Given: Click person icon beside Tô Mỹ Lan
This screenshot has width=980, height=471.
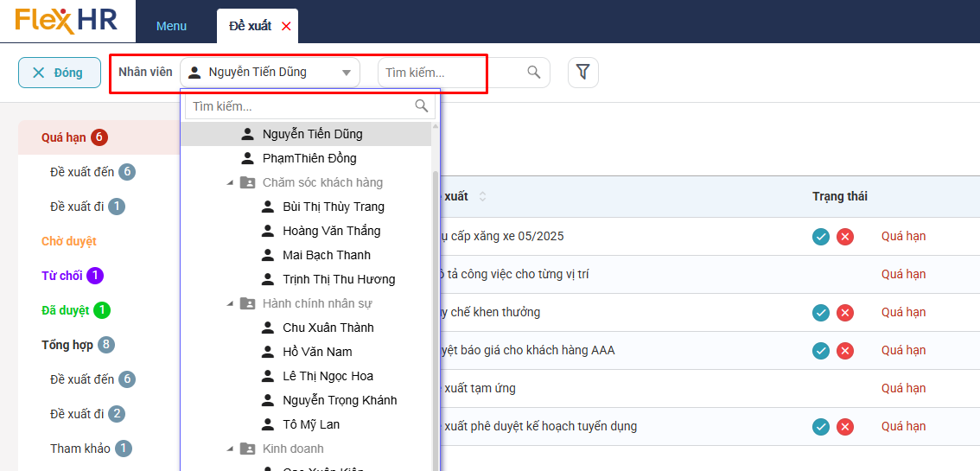Looking at the screenshot, I should [x=268, y=425].
